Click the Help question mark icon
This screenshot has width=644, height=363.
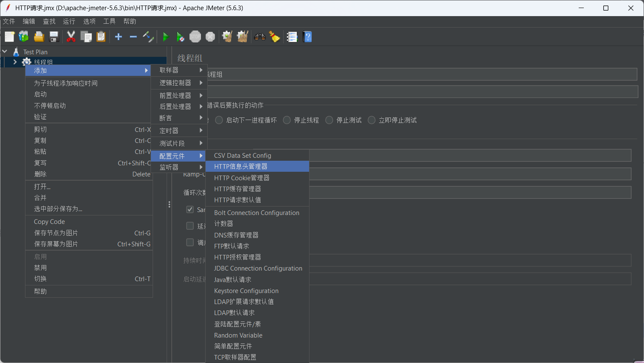pos(308,37)
